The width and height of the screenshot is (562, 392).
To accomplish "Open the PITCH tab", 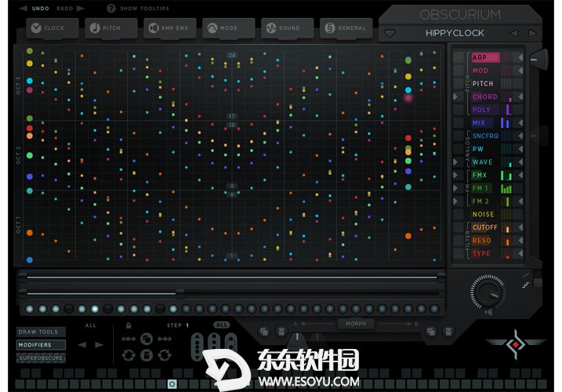I will (x=111, y=28).
